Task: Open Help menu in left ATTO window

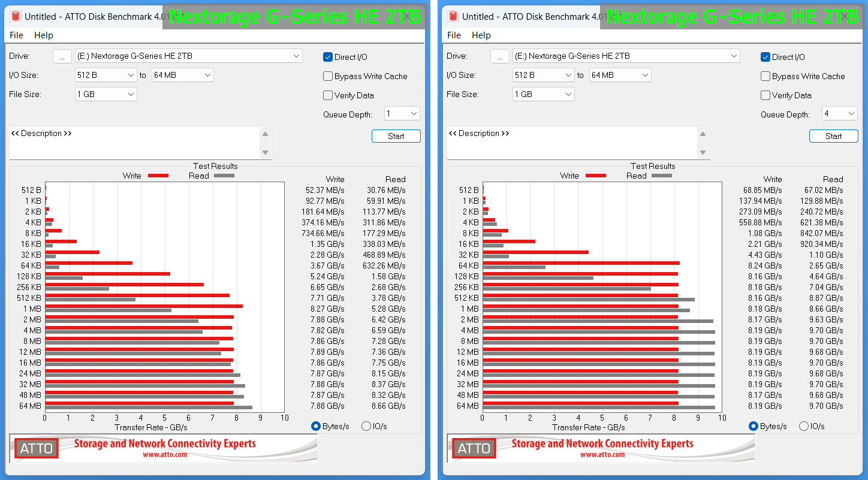Action: pos(44,35)
